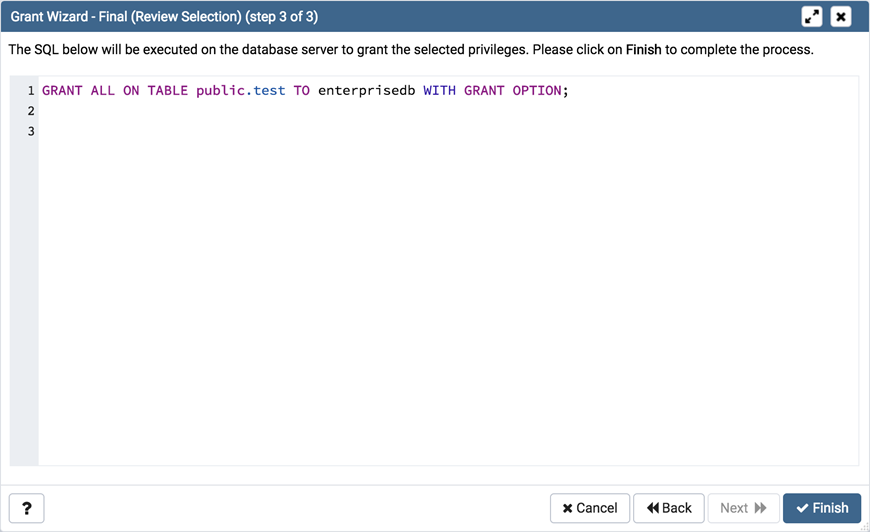The height and width of the screenshot is (532, 870).
Task: Open help with the question mark button
Action: coord(27,508)
